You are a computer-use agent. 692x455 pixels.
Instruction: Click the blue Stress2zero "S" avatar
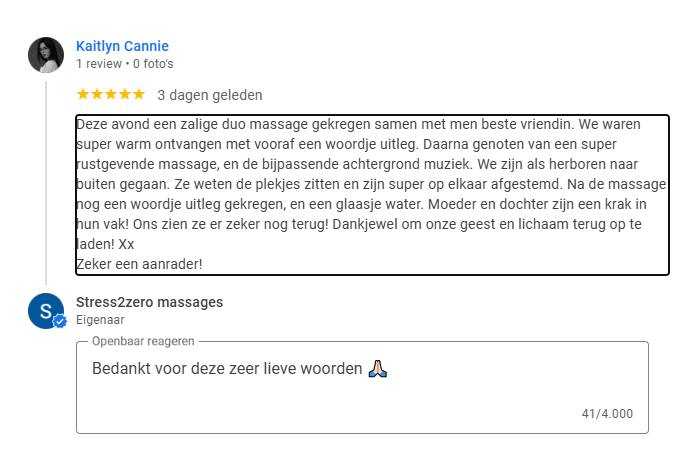click(x=45, y=311)
